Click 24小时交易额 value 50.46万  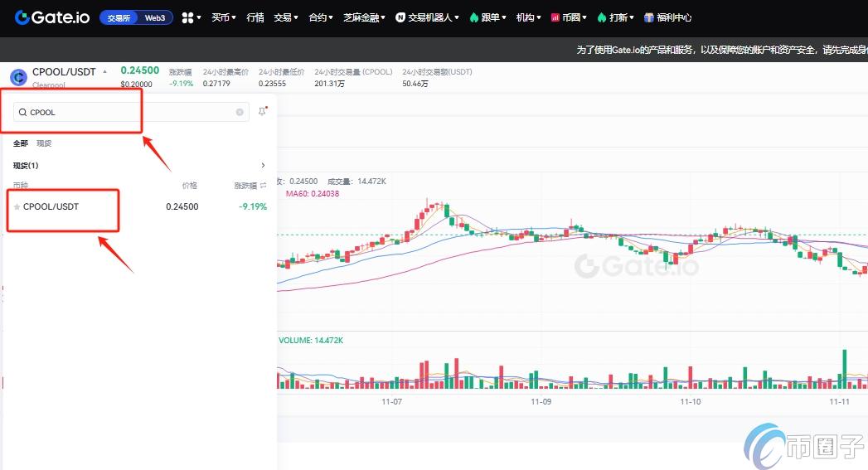point(415,84)
